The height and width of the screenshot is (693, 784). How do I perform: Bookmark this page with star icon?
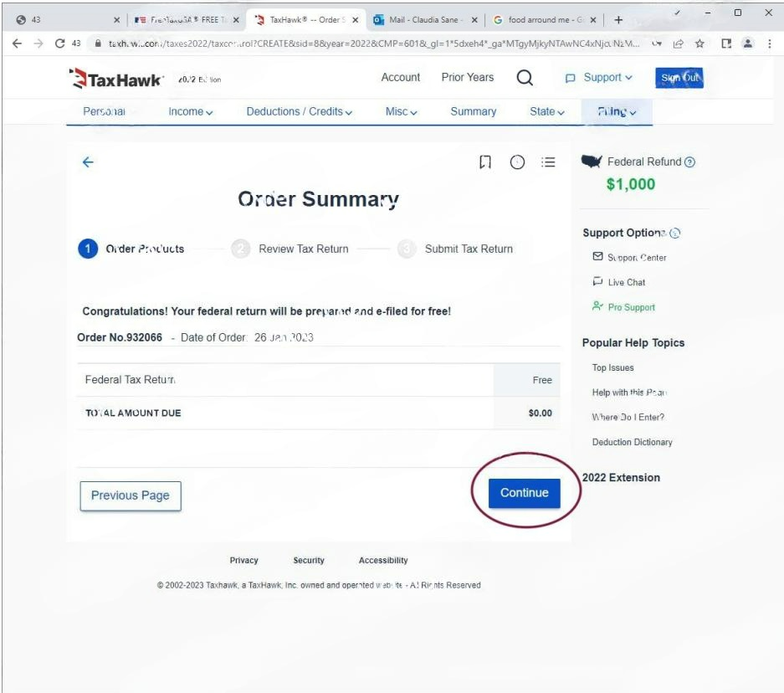coord(699,44)
